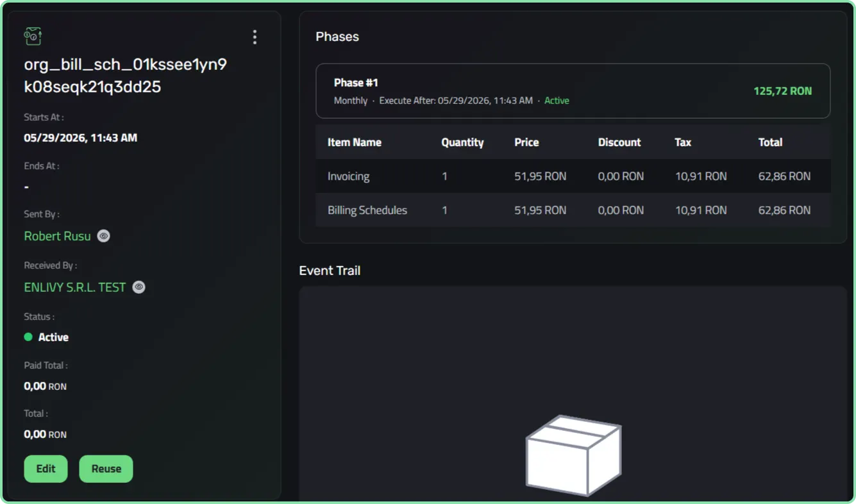Open the three-dot options menu
This screenshot has height=504, width=856.
[x=255, y=37]
